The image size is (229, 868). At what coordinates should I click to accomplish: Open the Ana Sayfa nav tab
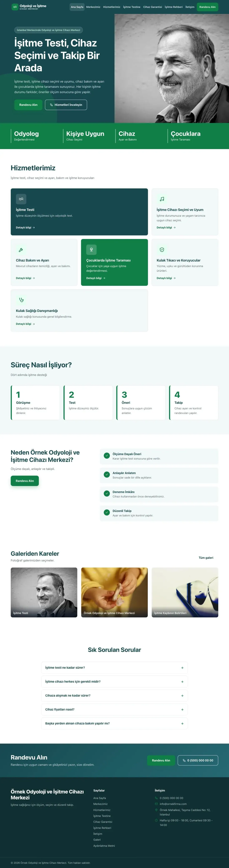77,7
